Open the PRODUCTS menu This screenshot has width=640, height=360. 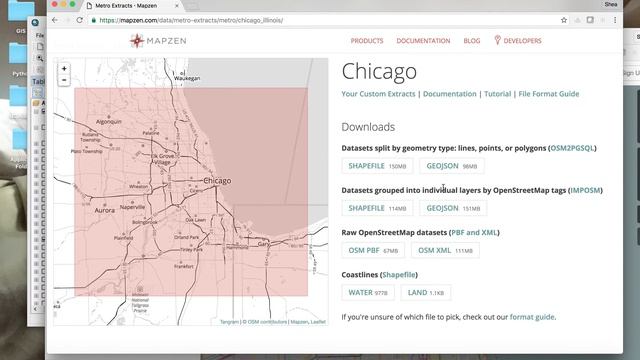tap(367, 41)
